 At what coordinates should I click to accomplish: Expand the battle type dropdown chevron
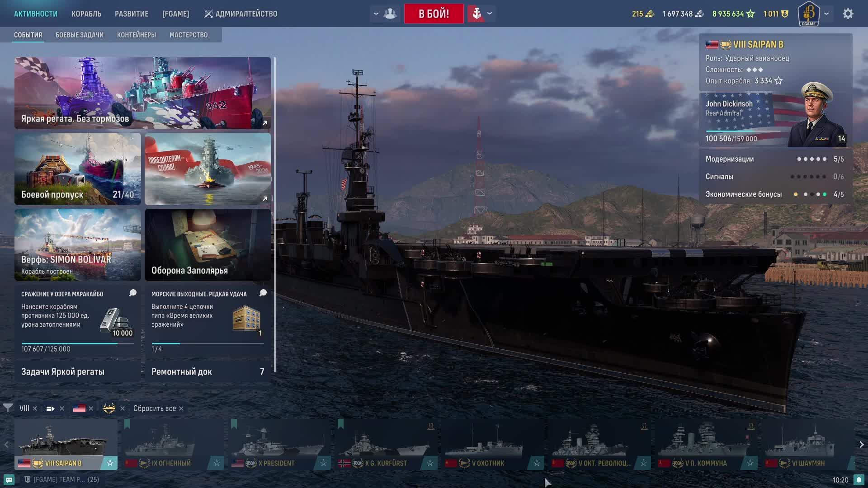click(x=490, y=14)
